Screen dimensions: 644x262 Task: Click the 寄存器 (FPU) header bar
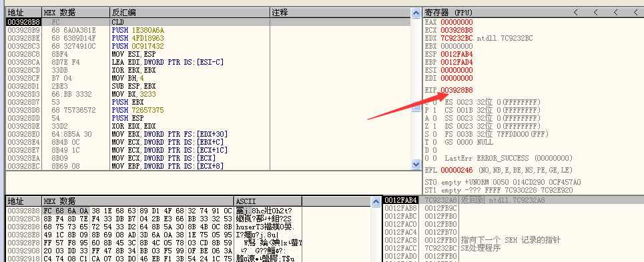[x=533, y=13]
